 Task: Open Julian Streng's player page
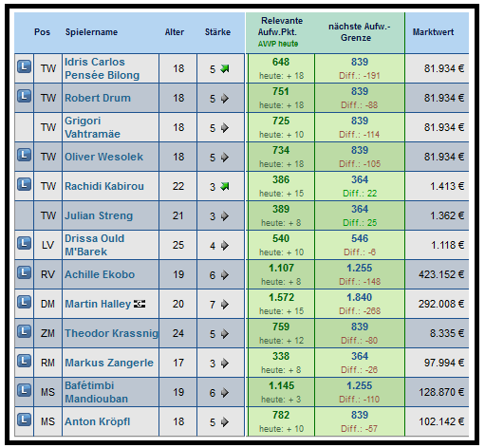click(x=99, y=215)
